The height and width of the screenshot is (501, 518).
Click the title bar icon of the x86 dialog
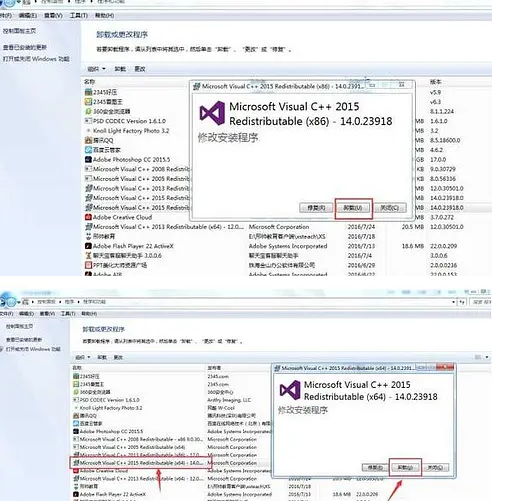click(x=197, y=86)
